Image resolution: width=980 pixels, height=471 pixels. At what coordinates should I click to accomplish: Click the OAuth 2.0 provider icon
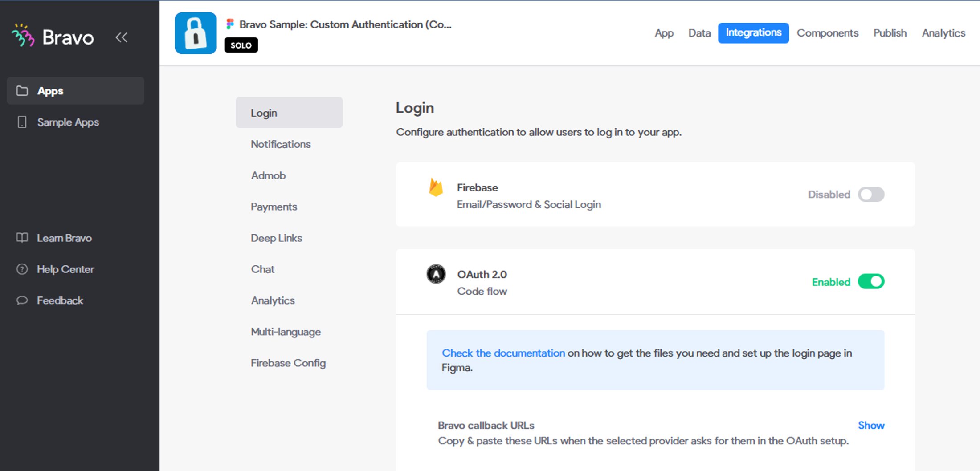tap(436, 274)
